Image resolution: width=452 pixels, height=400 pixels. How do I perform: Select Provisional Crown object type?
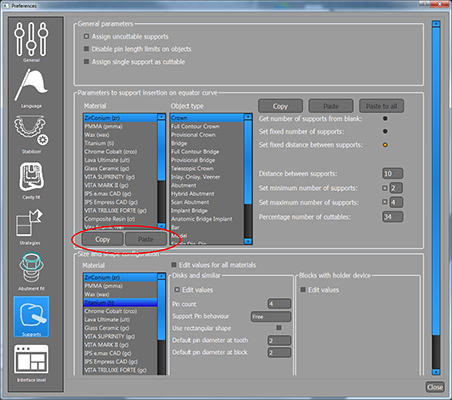pos(207,135)
